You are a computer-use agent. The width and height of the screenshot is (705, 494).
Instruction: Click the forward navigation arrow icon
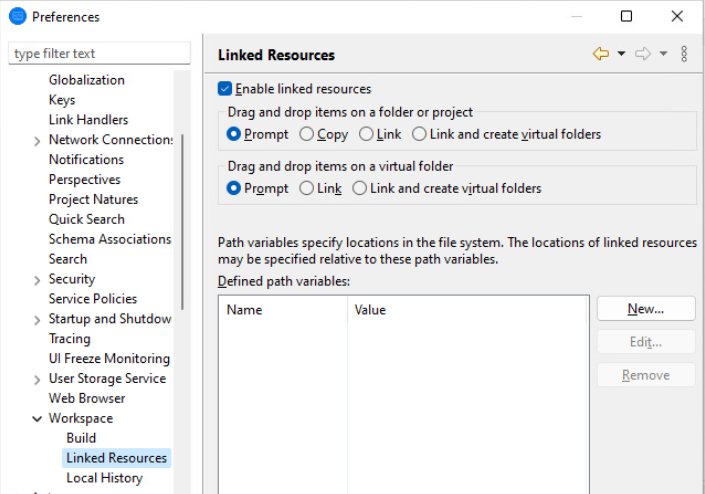tap(643, 54)
